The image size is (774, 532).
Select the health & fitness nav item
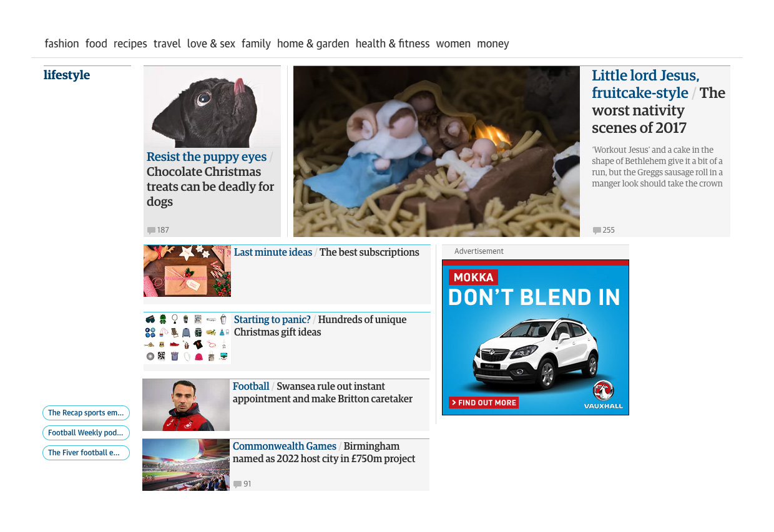(x=393, y=44)
